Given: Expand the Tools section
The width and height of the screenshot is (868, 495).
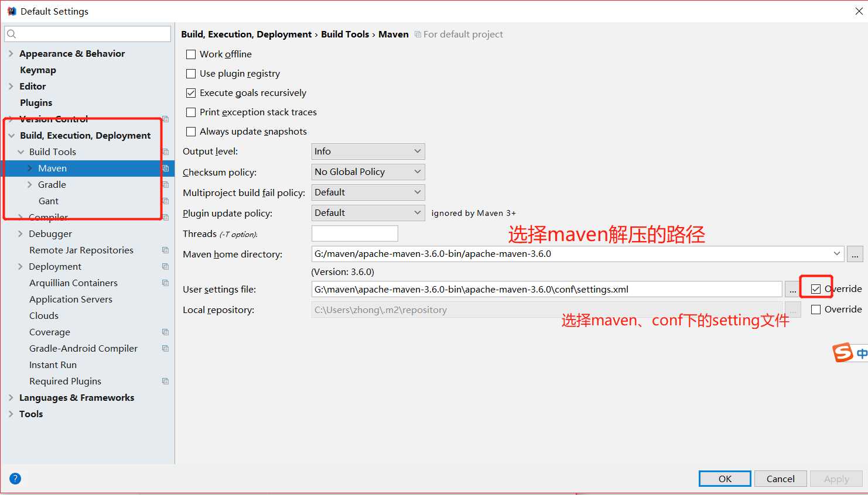Looking at the screenshot, I should point(11,414).
